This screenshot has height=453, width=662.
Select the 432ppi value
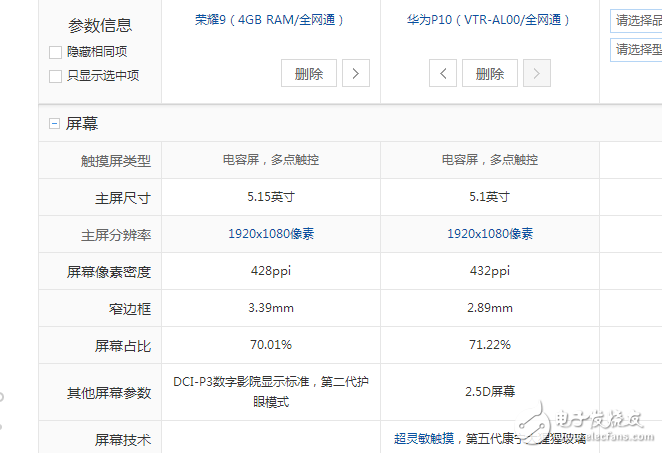coord(490,271)
